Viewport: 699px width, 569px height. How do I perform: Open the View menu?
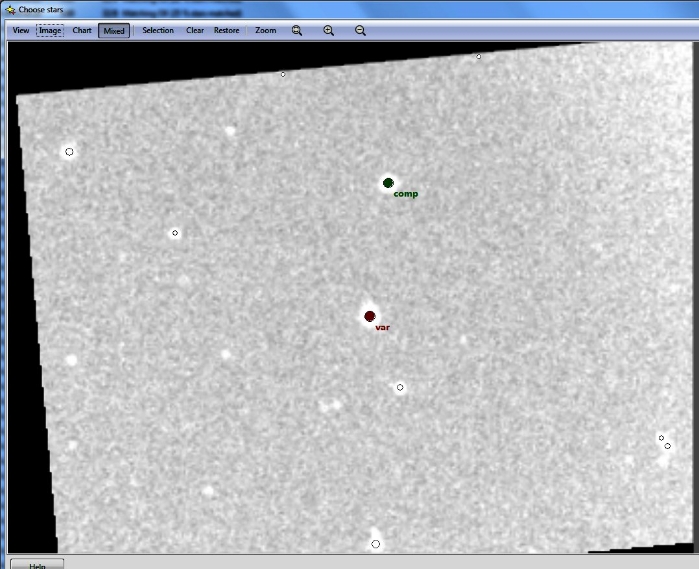point(20,30)
